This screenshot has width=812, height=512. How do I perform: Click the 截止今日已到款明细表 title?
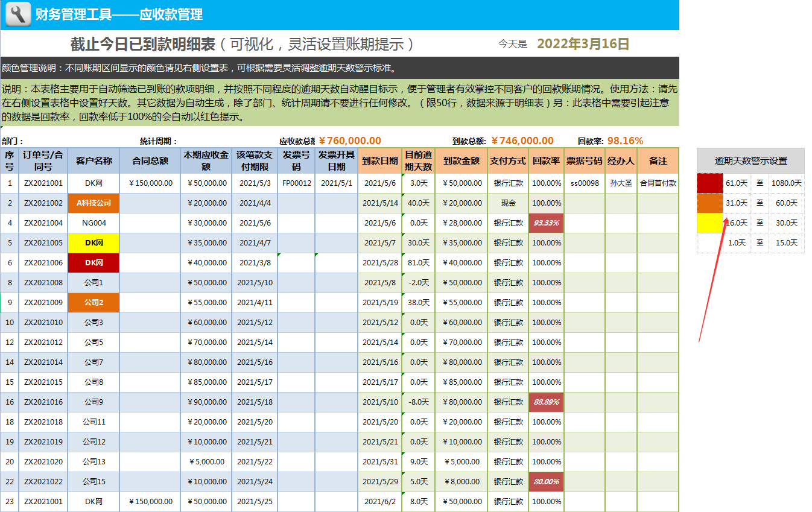coord(143,44)
